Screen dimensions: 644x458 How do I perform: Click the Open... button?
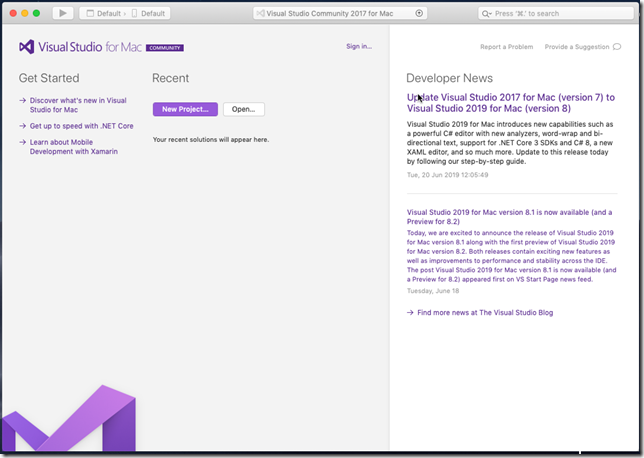pyautogui.click(x=244, y=109)
